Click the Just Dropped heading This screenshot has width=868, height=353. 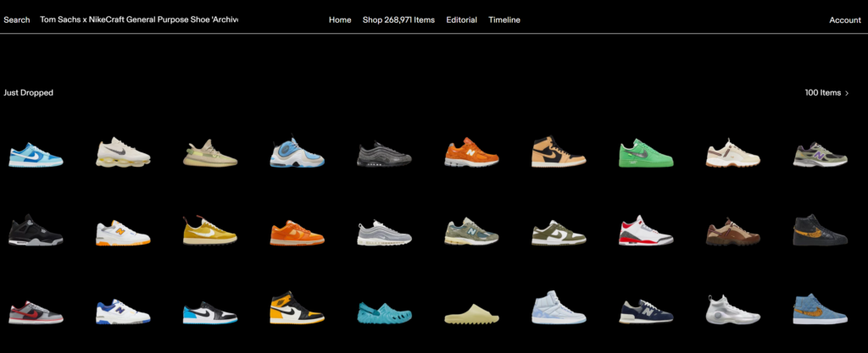point(28,93)
